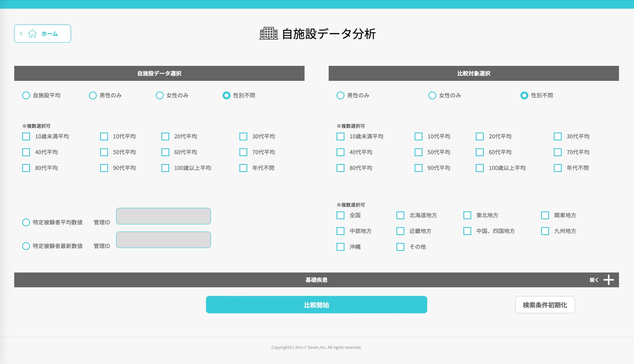Viewport: 634px width, 364px height.
Task: Select 自施設平均 radio button
Action: (26, 95)
